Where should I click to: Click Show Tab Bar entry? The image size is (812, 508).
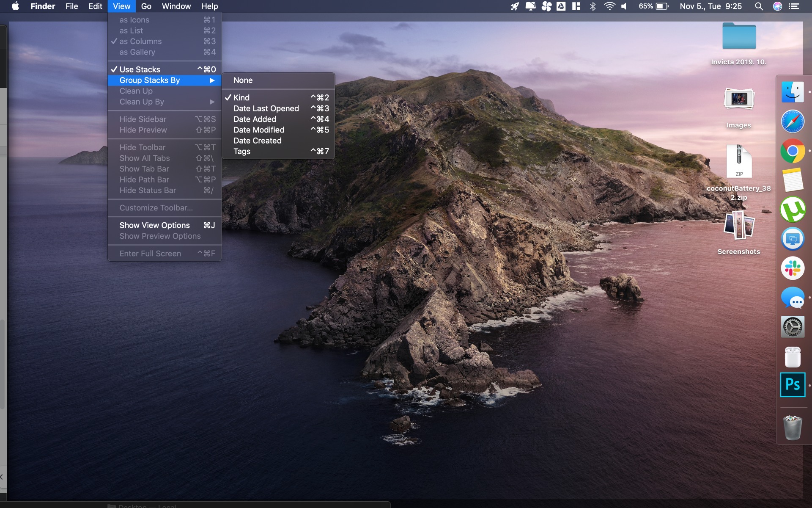pos(165,169)
